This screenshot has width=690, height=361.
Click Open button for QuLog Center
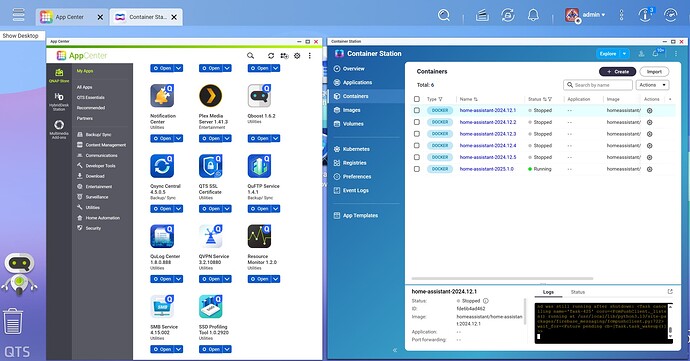tap(162, 279)
